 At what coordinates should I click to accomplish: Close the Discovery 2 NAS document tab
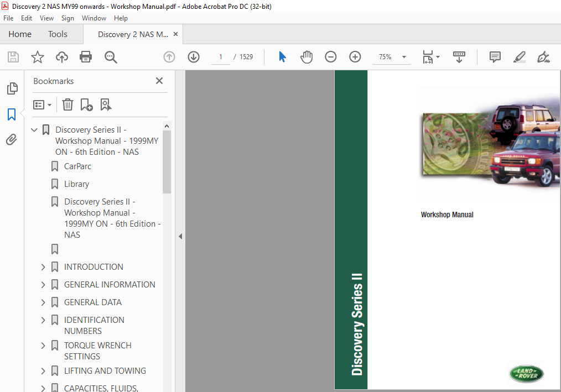point(176,34)
